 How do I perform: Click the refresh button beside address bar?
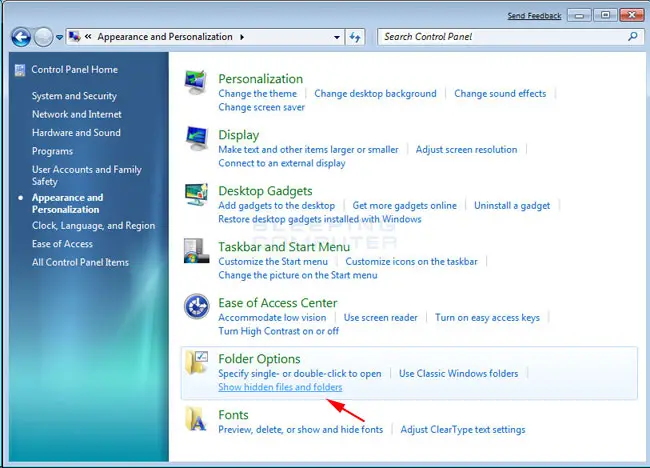tap(355, 37)
